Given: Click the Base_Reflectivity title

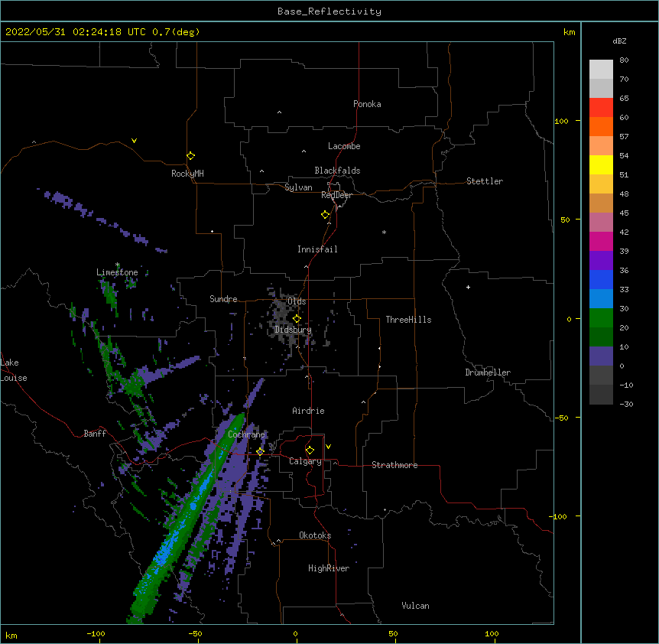Looking at the screenshot, I should click(329, 11).
